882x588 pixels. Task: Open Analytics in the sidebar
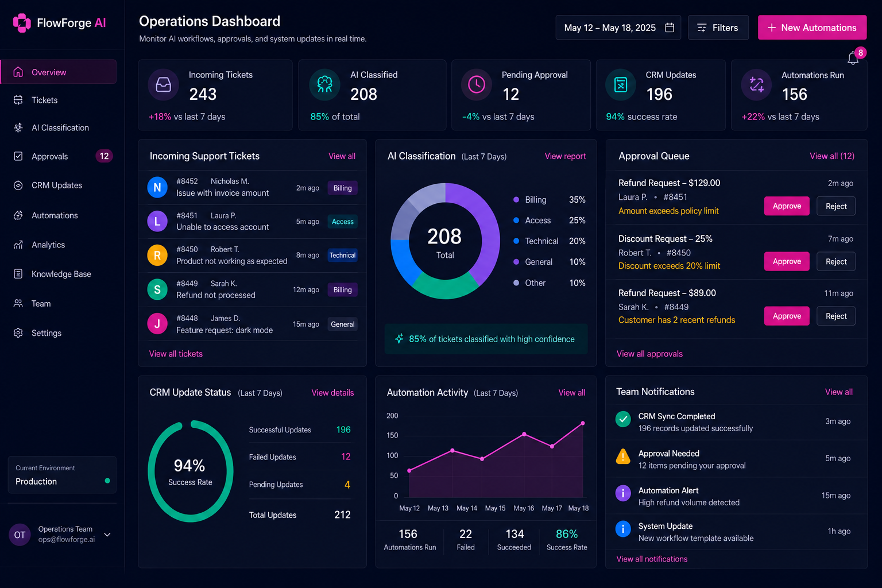pos(59,245)
